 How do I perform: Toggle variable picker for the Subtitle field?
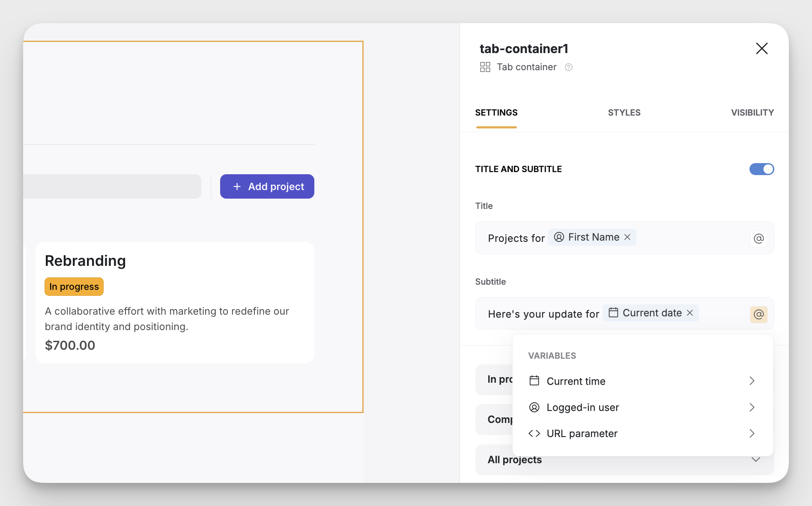pyautogui.click(x=758, y=314)
